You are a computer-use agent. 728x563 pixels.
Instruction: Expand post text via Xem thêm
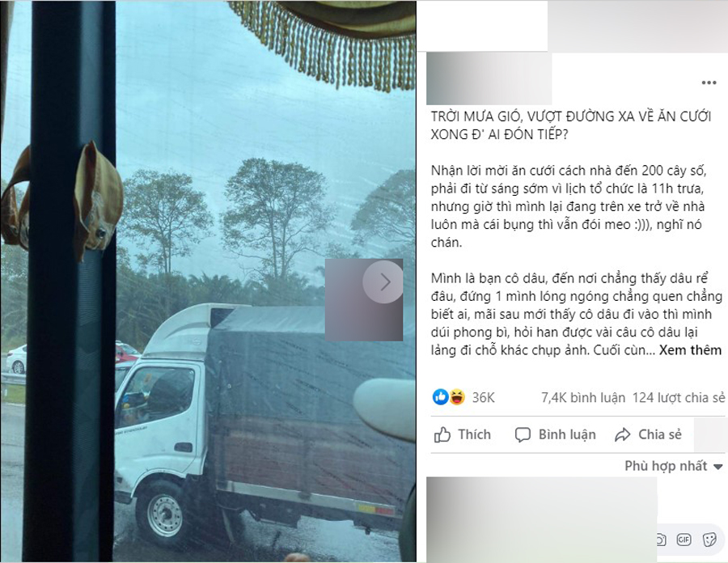pyautogui.click(x=690, y=350)
